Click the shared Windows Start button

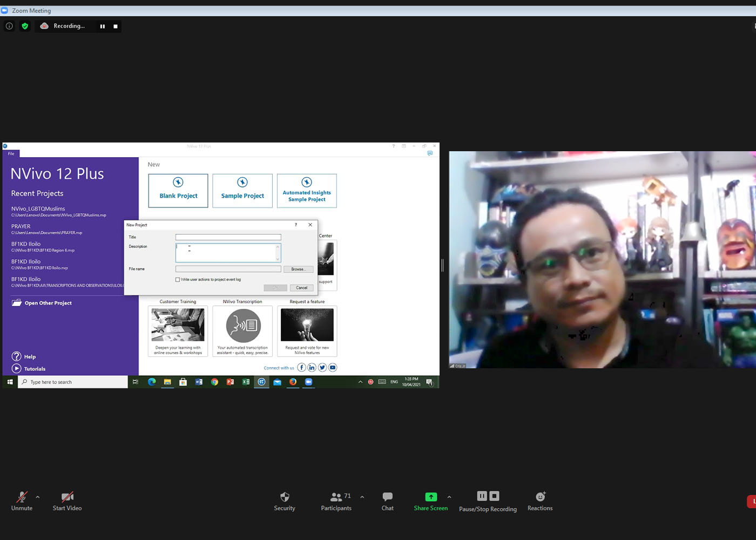(x=10, y=382)
